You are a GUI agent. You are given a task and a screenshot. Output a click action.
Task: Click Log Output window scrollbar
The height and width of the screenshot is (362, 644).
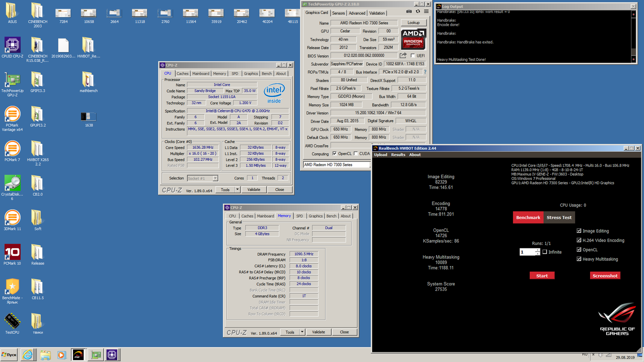pyautogui.click(x=633, y=36)
